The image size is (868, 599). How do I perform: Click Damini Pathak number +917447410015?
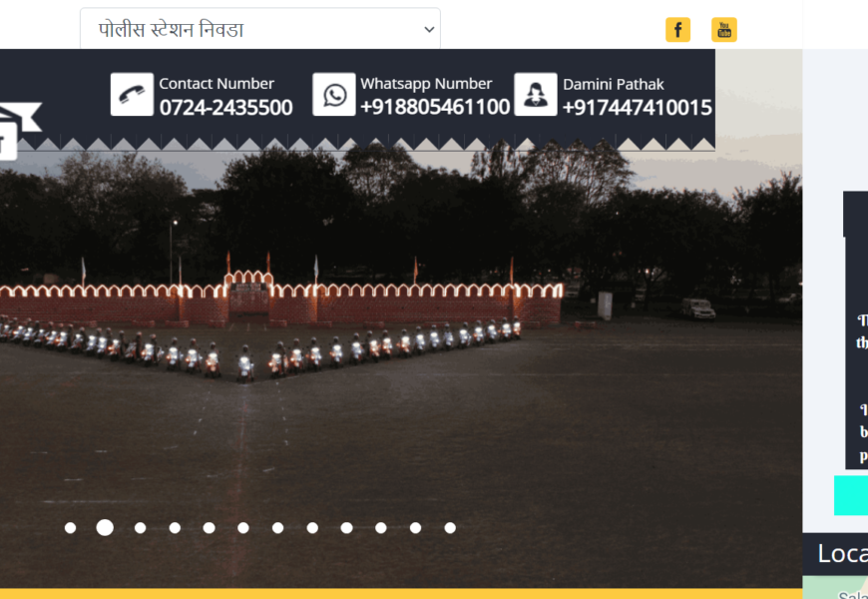click(638, 107)
